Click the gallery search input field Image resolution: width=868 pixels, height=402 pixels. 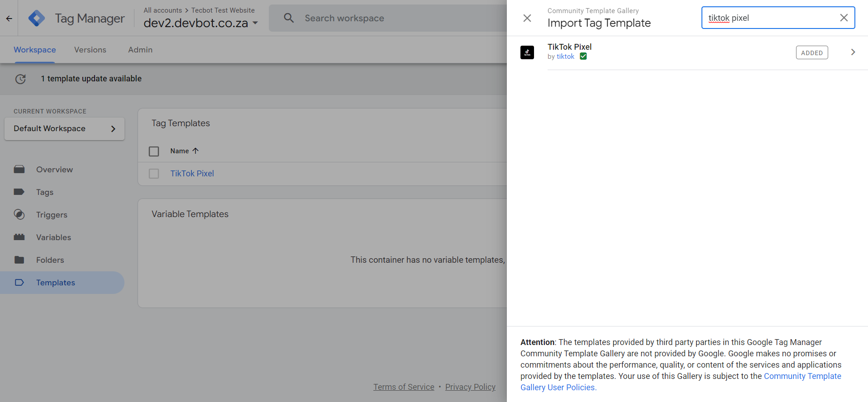click(x=769, y=18)
